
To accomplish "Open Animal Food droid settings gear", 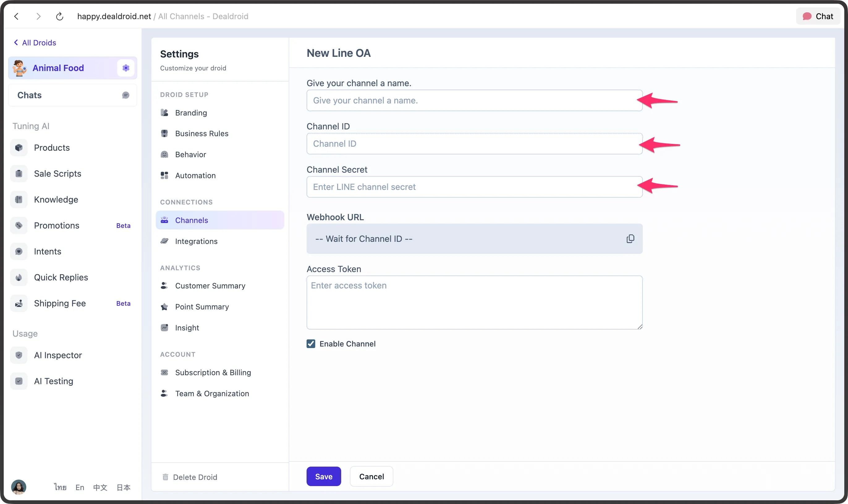I will (125, 68).
